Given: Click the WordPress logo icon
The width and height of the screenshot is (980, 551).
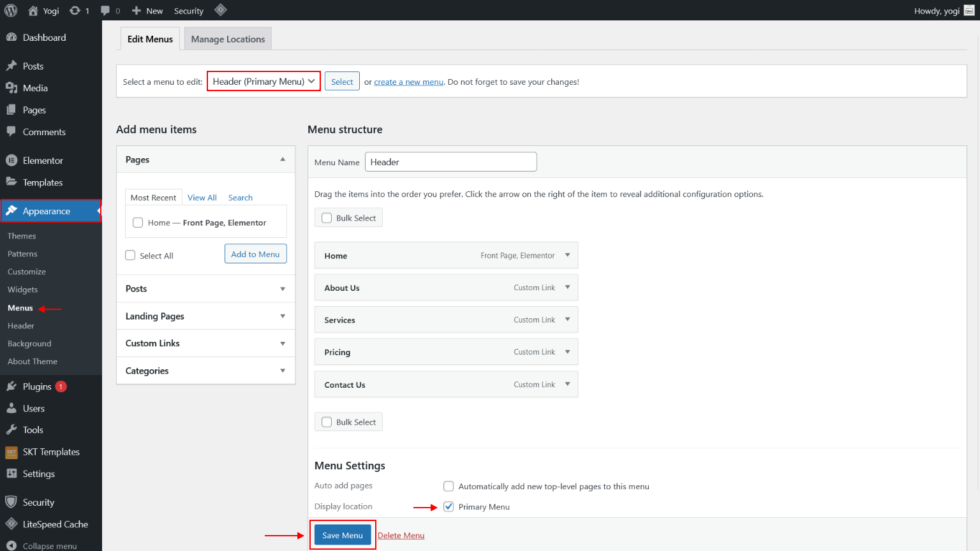Looking at the screenshot, I should coord(11,10).
